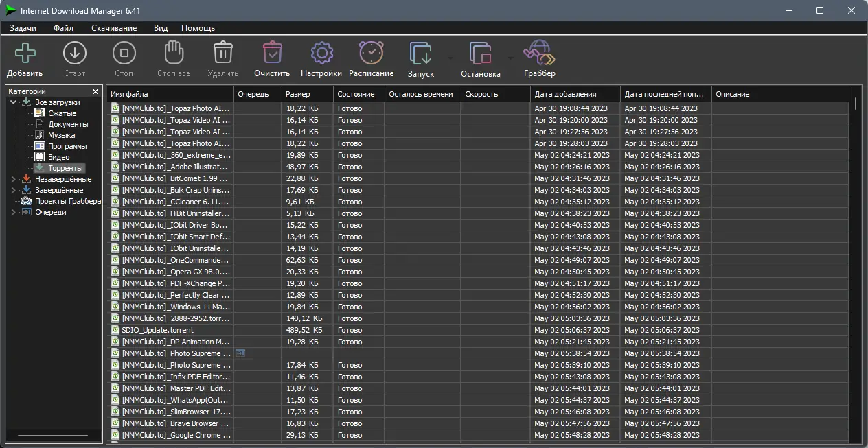This screenshot has height=448, width=868.
Task: Open dropdown arrow next to Запуск
Action: tap(450, 58)
